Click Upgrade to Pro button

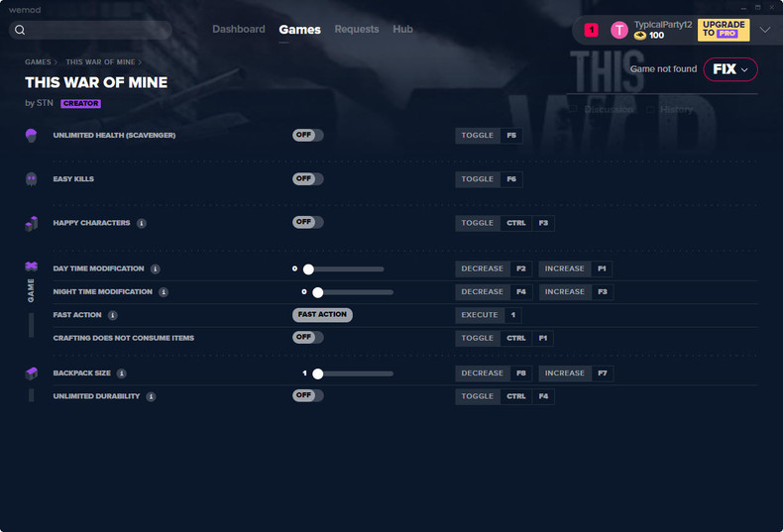pos(724,30)
